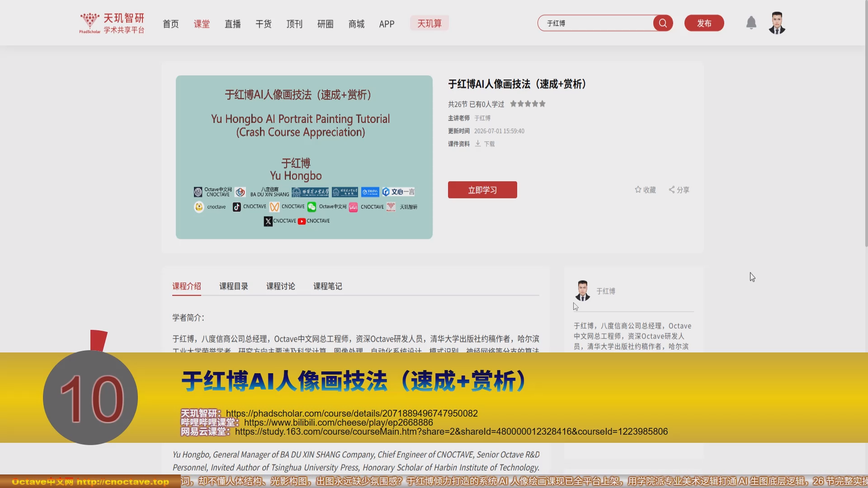The width and height of the screenshot is (868, 488).
Task: Switch to the 课程讨论 tab
Action: point(281,286)
